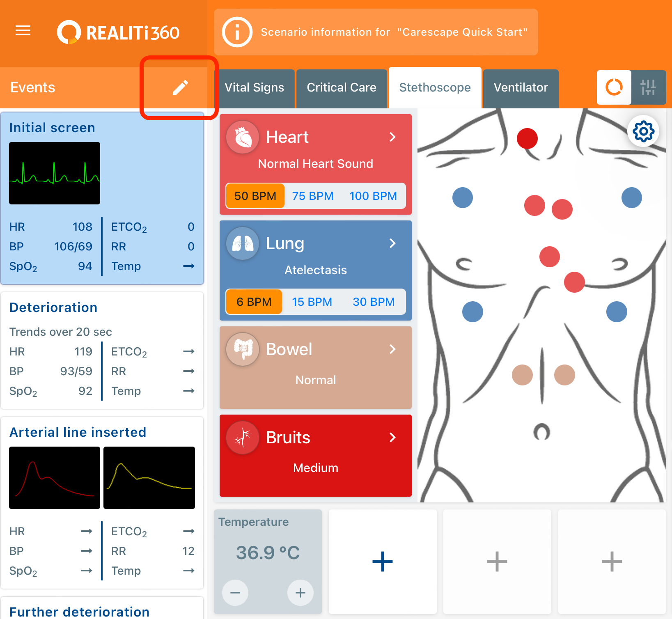
Task: Trigger the Deterioration event
Action: pyautogui.click(x=102, y=350)
